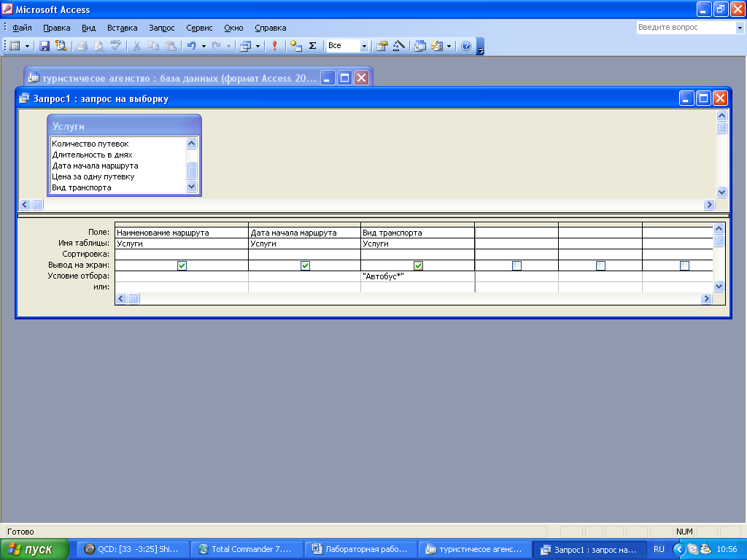
Task: Click the New Object toolbar icon
Action: pyautogui.click(x=437, y=46)
